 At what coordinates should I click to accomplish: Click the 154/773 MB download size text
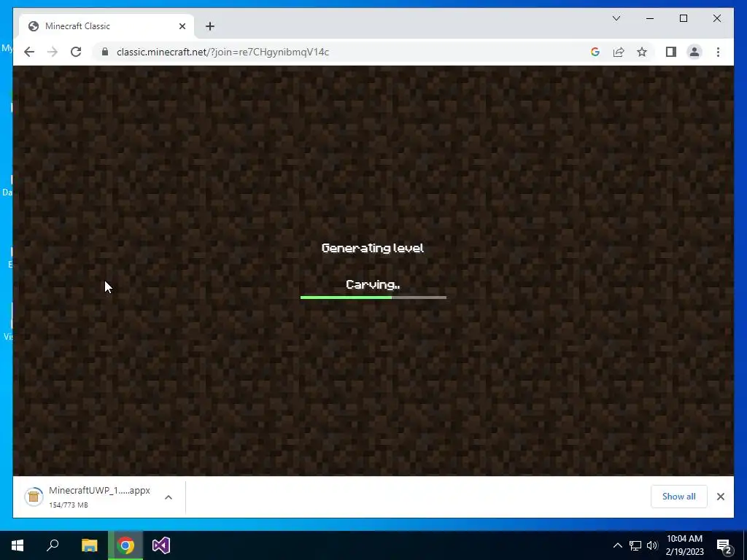point(69,505)
